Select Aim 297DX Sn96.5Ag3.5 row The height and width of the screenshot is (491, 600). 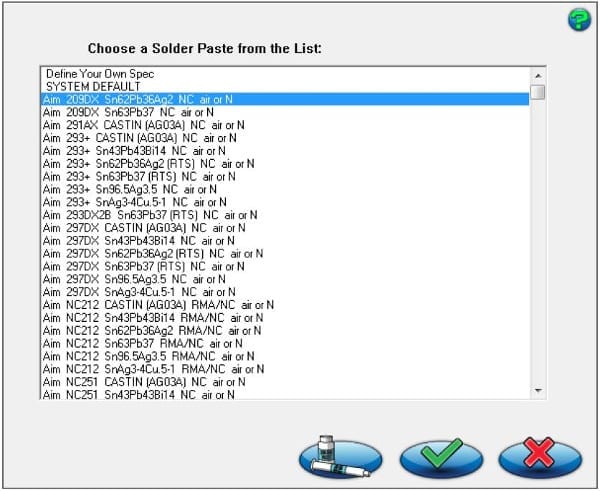(x=285, y=279)
